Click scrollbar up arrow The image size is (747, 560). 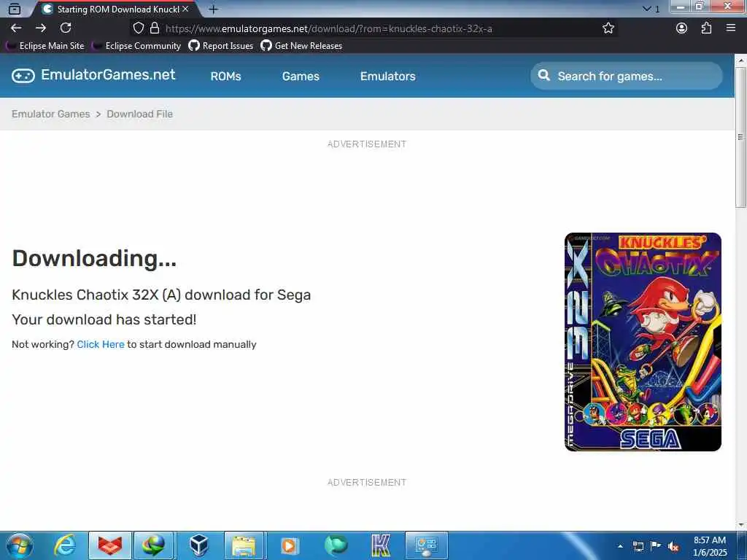(x=740, y=61)
